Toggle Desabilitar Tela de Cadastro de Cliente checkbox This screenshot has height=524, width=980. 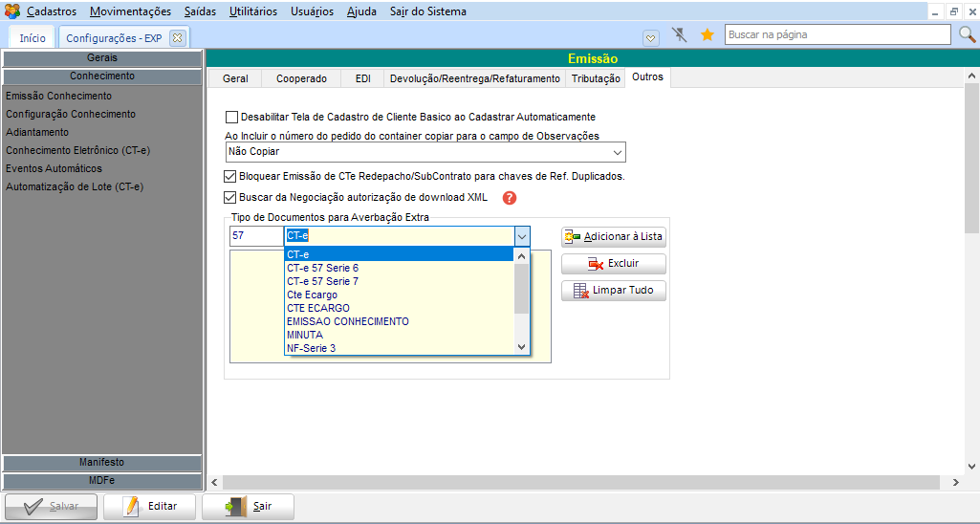(x=231, y=117)
